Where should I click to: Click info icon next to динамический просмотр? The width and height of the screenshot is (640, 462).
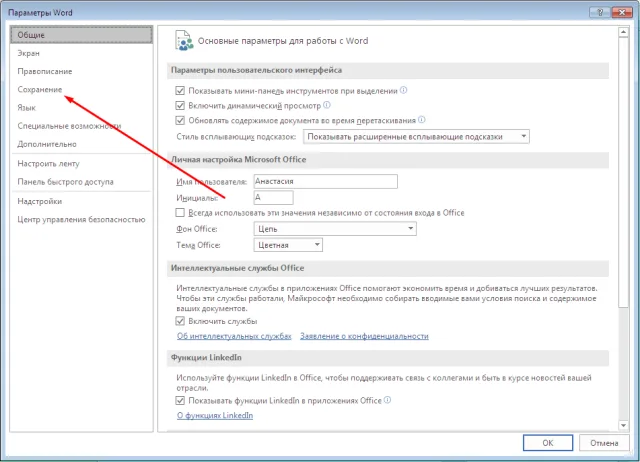(x=327, y=105)
